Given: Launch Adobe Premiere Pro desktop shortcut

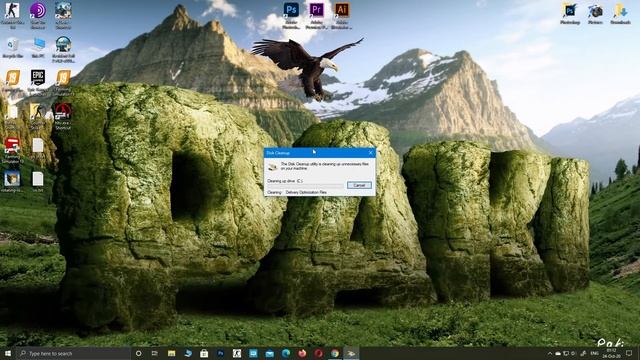Looking at the screenshot, I should coord(316,15).
